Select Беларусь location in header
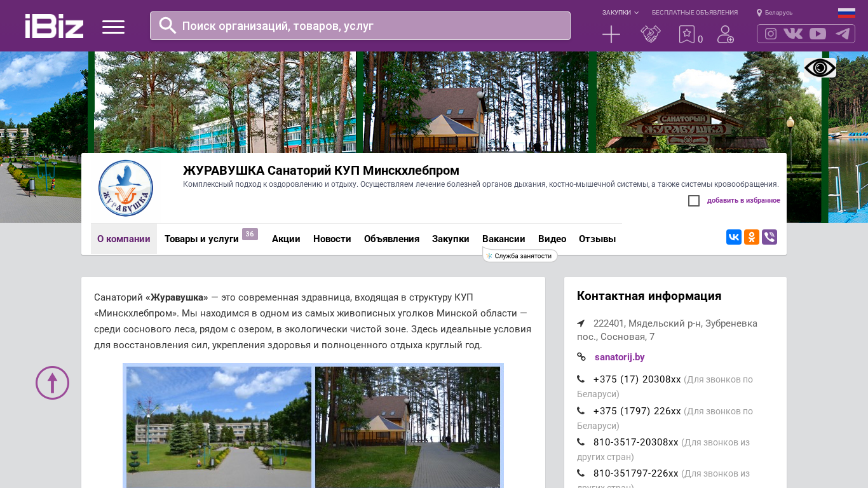The width and height of the screenshot is (868, 488). coord(775,13)
